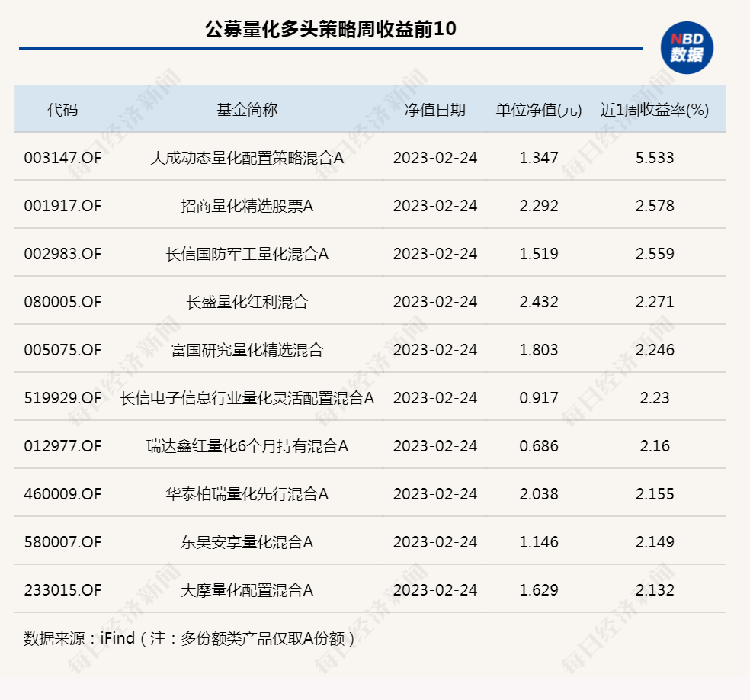This screenshot has height=700, width=750.
Task: Select the net value 2.432
Action: [539, 302]
